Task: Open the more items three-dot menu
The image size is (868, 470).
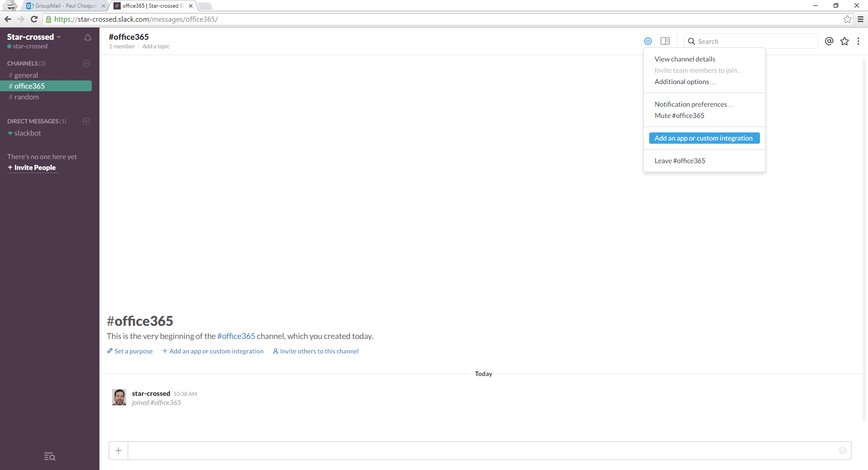Action: pos(858,41)
